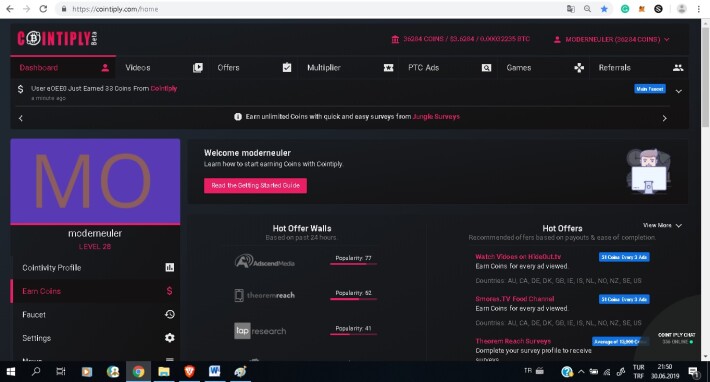Expand View More in Hot Offers
The height and width of the screenshot is (382, 710).
click(662, 225)
